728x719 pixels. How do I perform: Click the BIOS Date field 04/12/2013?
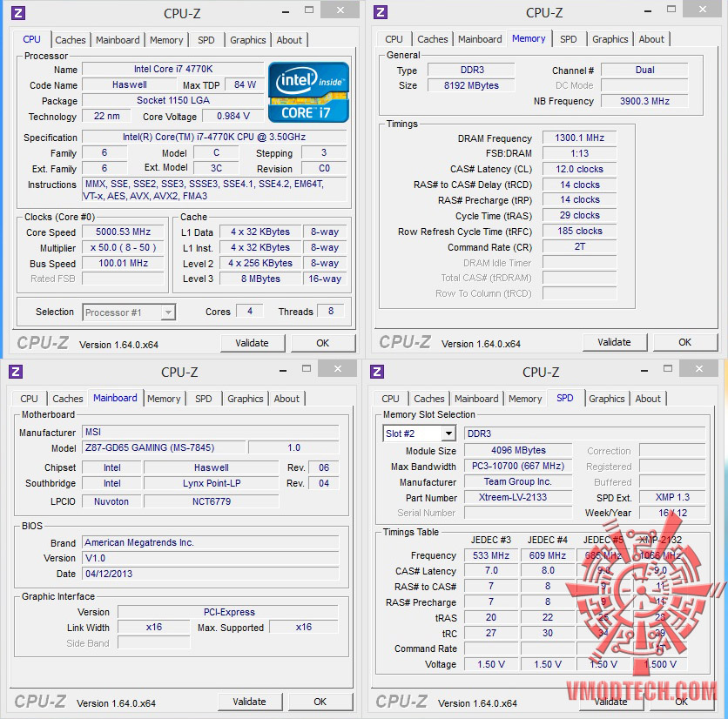pyautogui.click(x=211, y=574)
